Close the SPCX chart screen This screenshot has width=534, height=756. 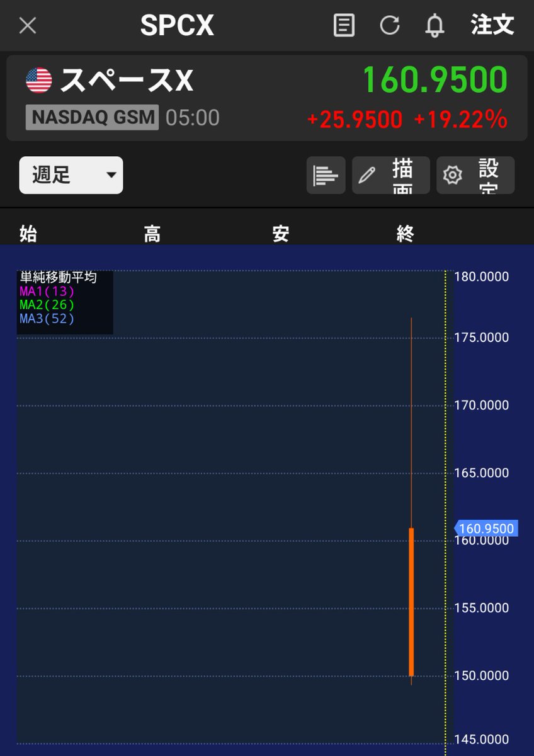28,26
